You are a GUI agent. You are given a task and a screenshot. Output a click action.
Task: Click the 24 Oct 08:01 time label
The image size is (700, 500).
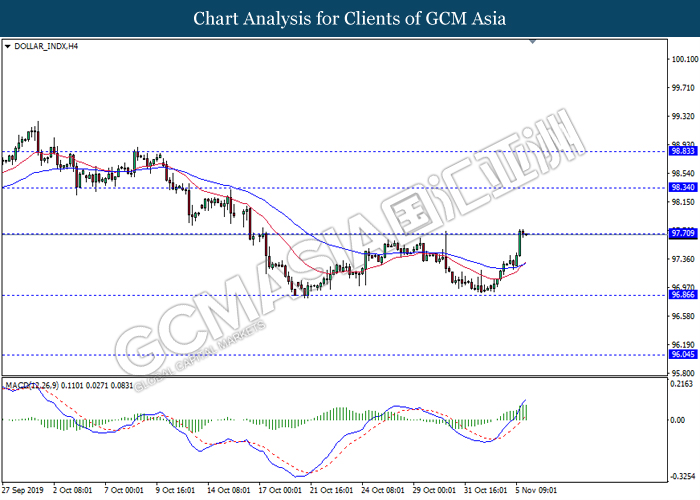pos(383,490)
